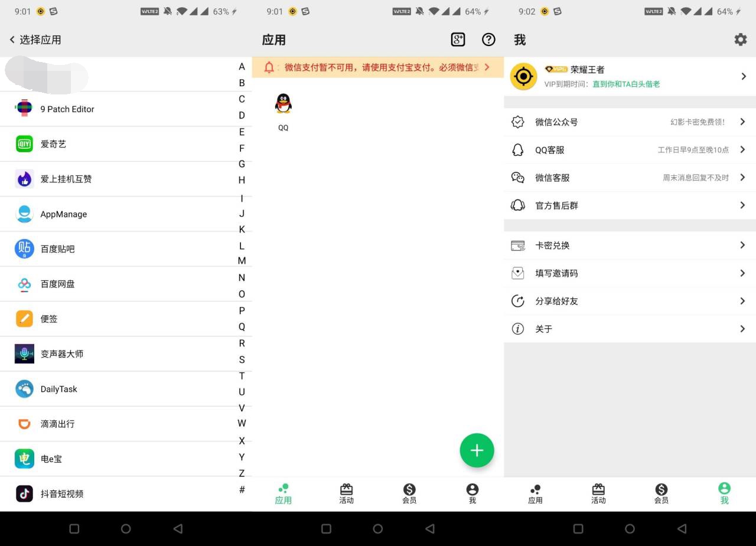Expand the 微信公众号 row chevron
This screenshot has height=546, width=756.
tap(742, 122)
